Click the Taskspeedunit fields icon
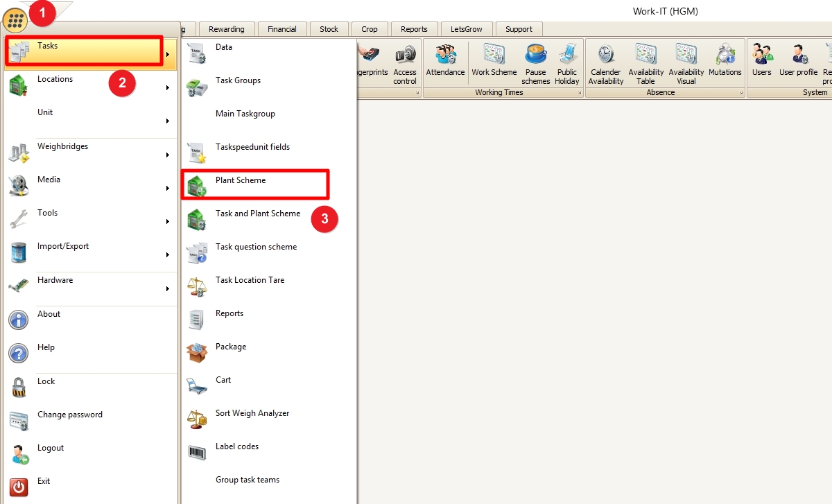832x504 pixels. click(197, 153)
